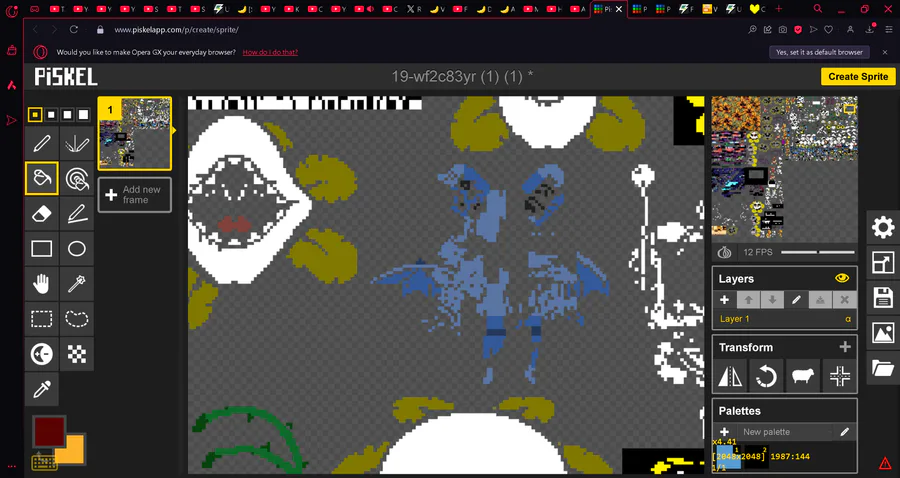Select the Circle tool
The image size is (900, 478).
point(76,248)
